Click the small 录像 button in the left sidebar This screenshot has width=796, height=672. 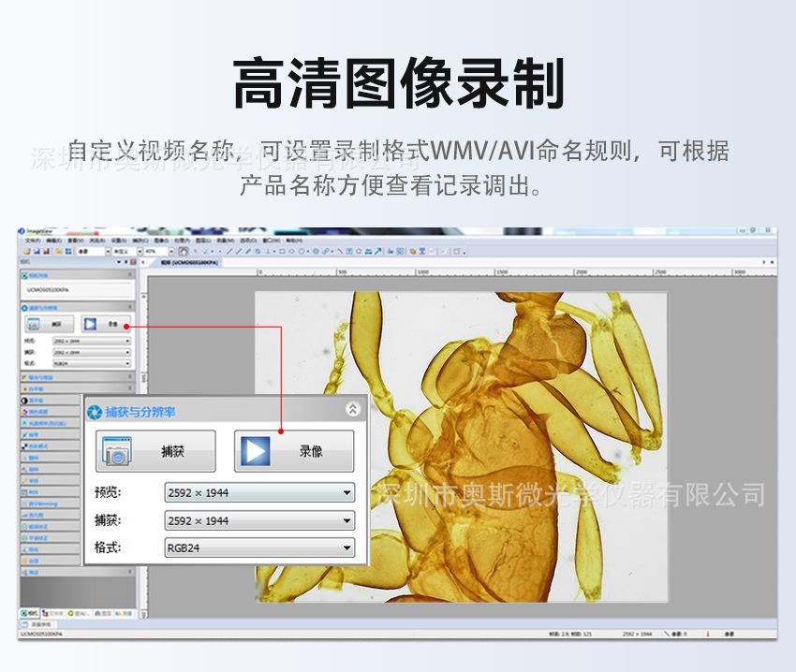coord(105,325)
